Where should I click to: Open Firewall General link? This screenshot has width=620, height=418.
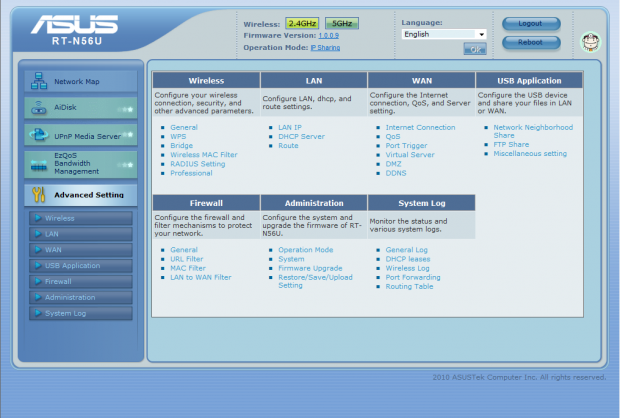[x=184, y=250]
